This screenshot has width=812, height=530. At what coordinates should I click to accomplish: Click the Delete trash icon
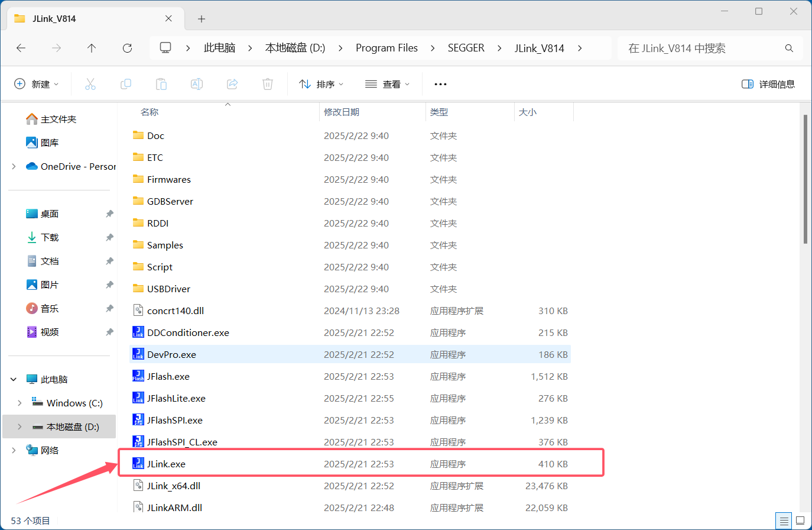point(268,84)
